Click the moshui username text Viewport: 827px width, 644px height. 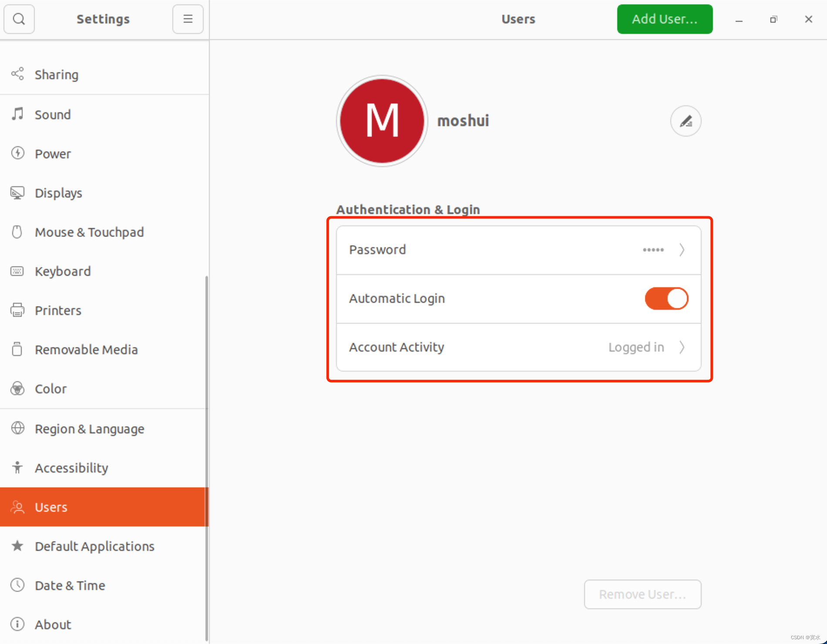click(463, 121)
